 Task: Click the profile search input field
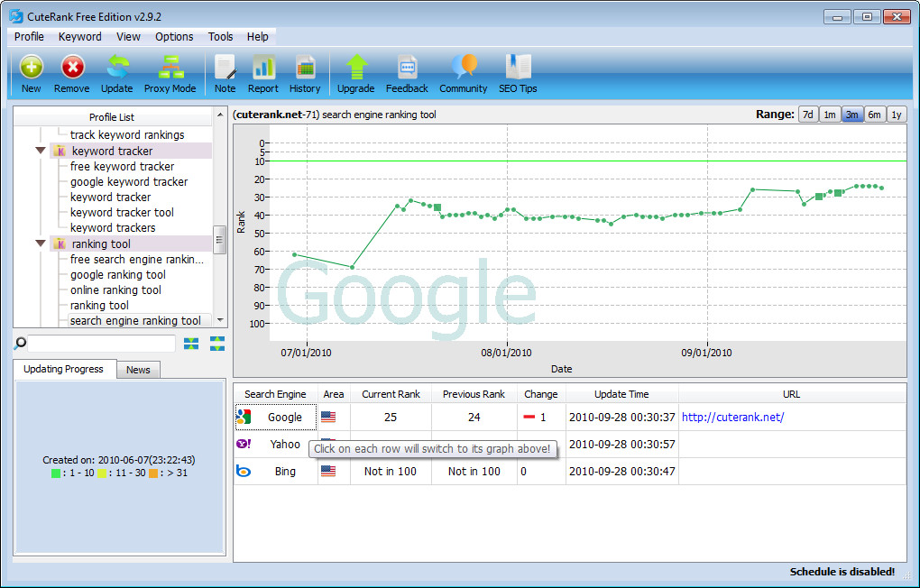click(x=102, y=344)
